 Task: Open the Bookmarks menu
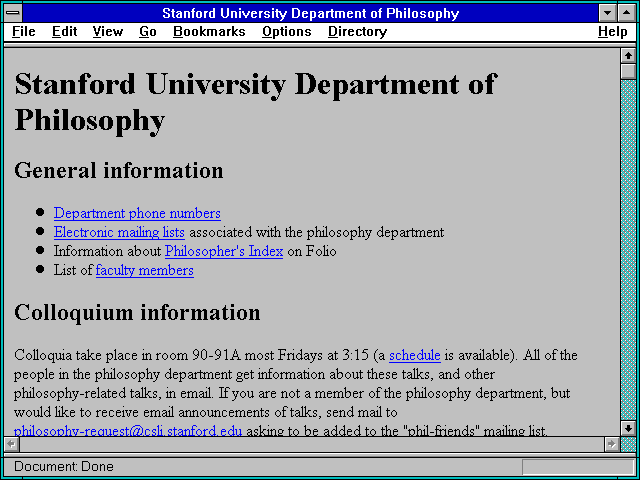[209, 31]
